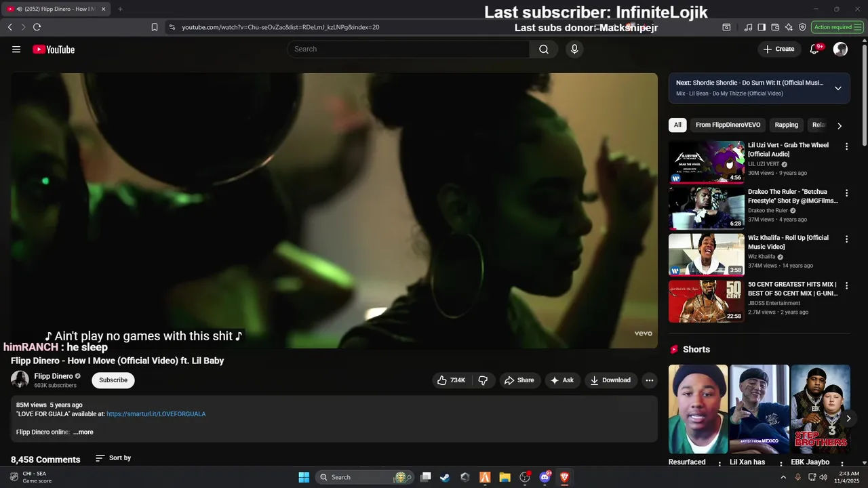Switch to the Flipp Dinero browser tab
Viewport: 868px width, 488px height.
coord(56,9)
